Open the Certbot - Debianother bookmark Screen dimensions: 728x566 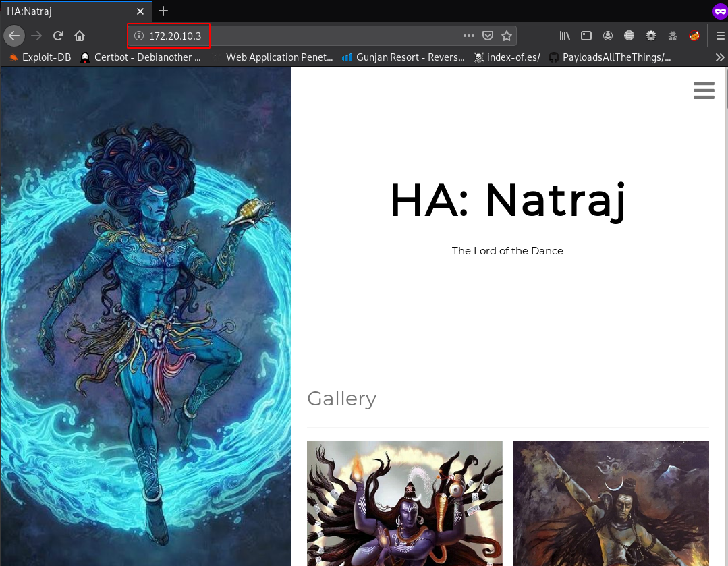(x=141, y=57)
